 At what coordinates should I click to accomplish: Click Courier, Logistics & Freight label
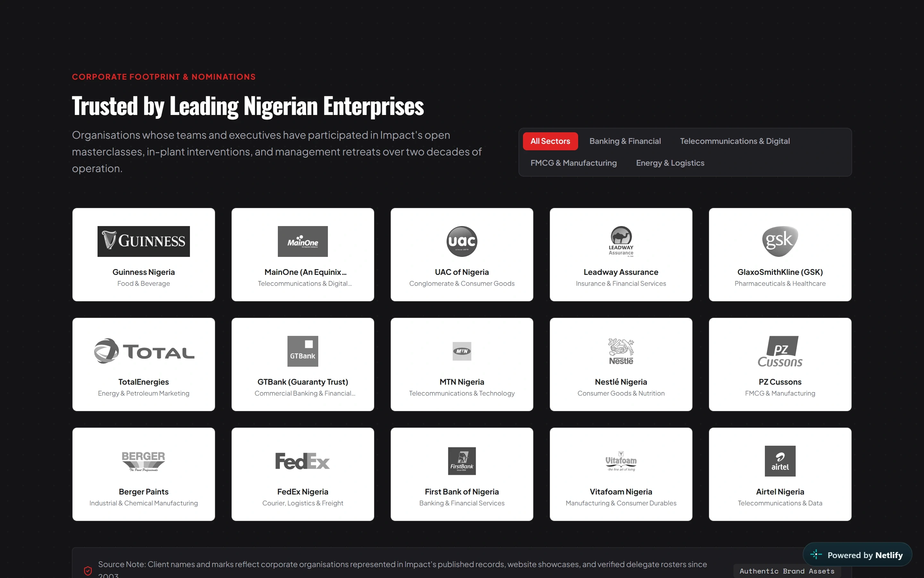click(x=303, y=503)
